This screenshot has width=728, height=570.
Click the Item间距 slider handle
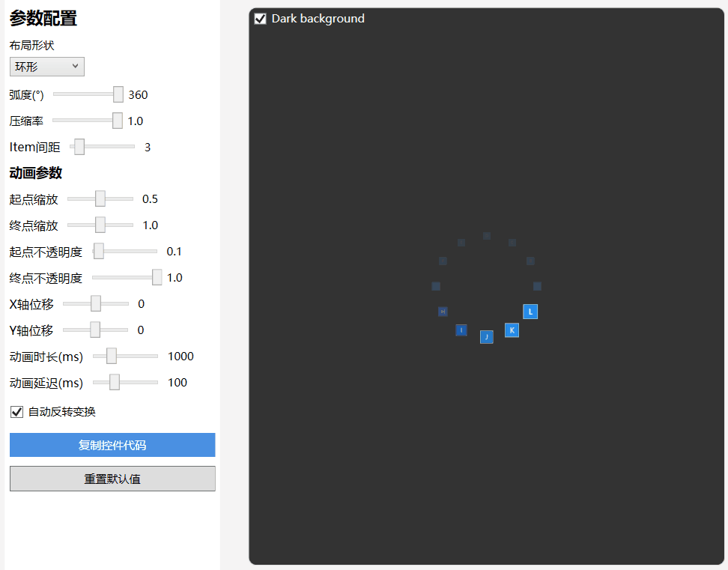pyautogui.click(x=79, y=147)
